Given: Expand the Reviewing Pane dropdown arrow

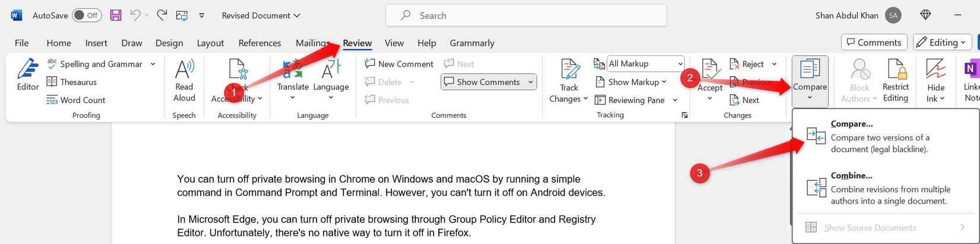Looking at the screenshot, I should (675, 100).
